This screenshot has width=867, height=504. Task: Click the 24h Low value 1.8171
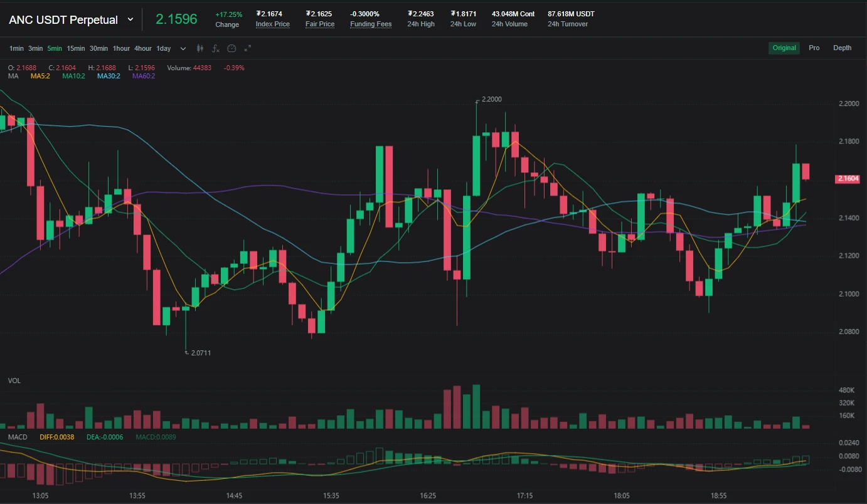coord(463,14)
